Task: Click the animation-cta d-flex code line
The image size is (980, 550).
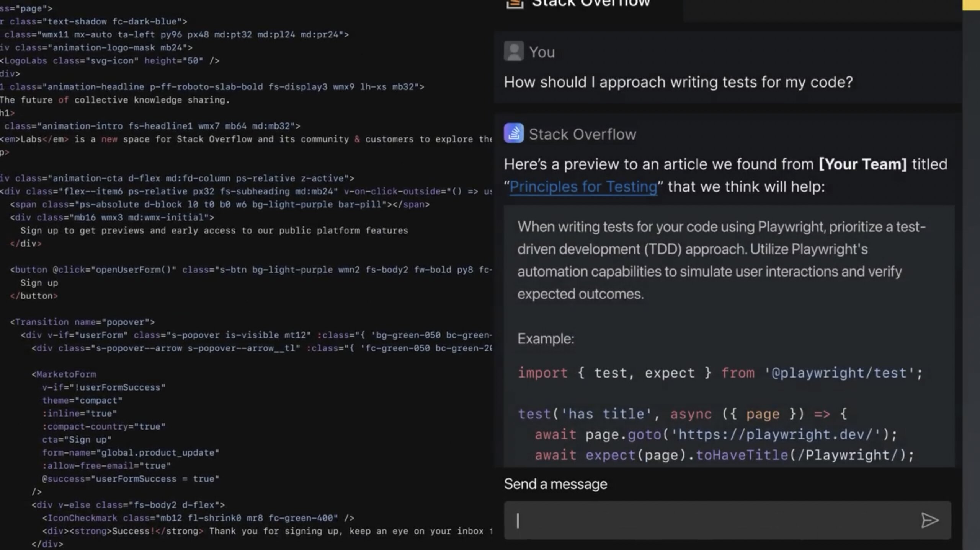Action: click(177, 178)
